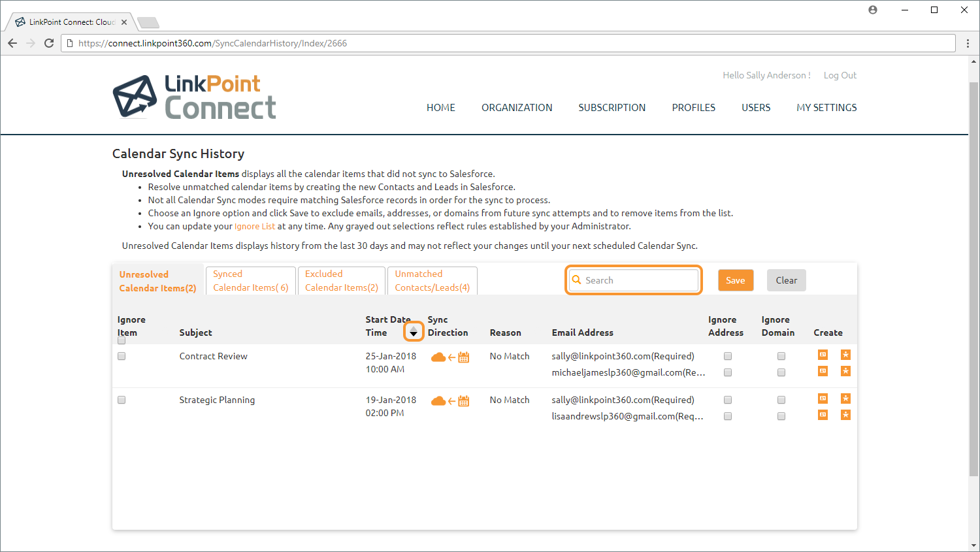Open a new browser tab
980x552 pixels.
coord(148,23)
